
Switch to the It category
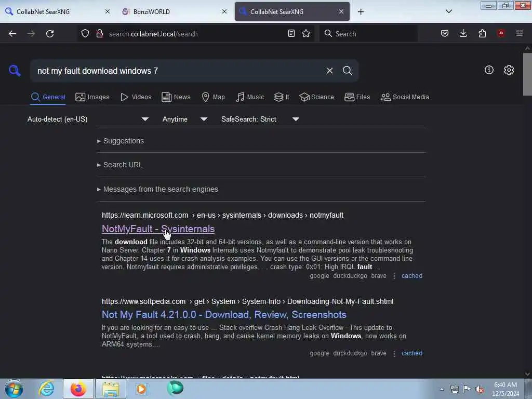click(282, 97)
